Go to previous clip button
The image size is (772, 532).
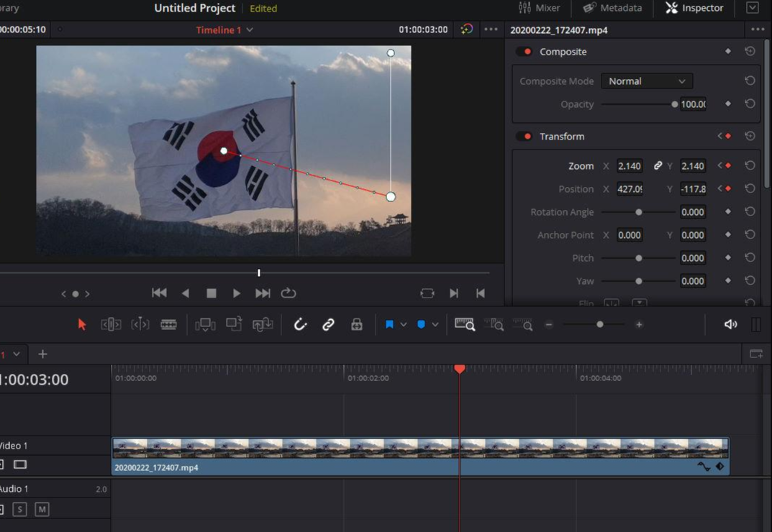(x=480, y=293)
